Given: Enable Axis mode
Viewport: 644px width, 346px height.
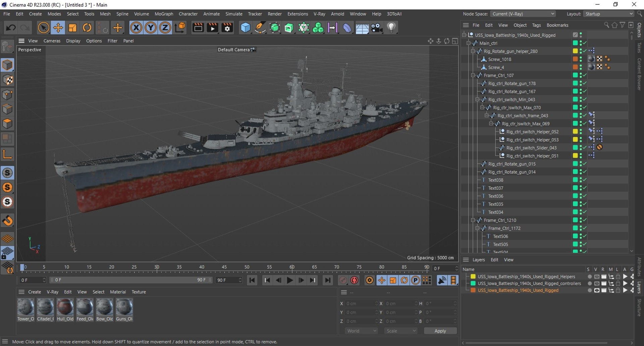Looking at the screenshot, I should pos(7,154).
